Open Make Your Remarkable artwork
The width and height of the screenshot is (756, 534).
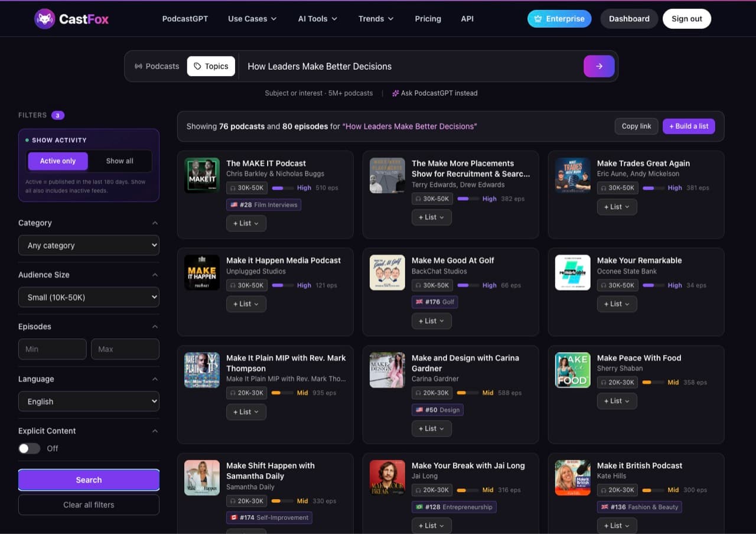pos(573,272)
